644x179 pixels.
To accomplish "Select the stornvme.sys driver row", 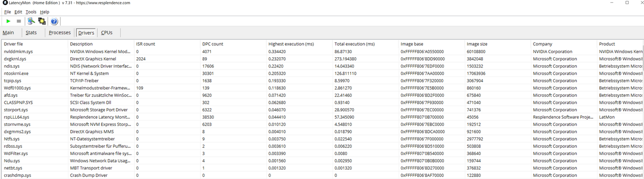I will (322, 124).
